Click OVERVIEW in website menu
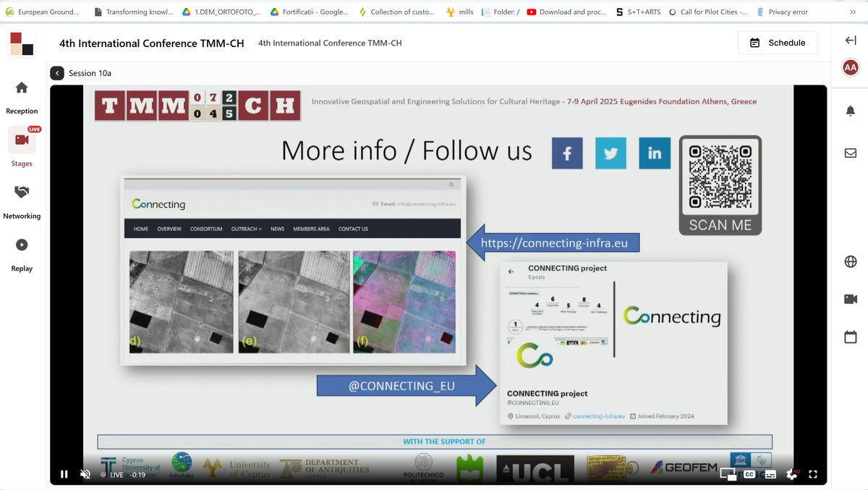Viewport: 868px width, 490px height. 169,229
